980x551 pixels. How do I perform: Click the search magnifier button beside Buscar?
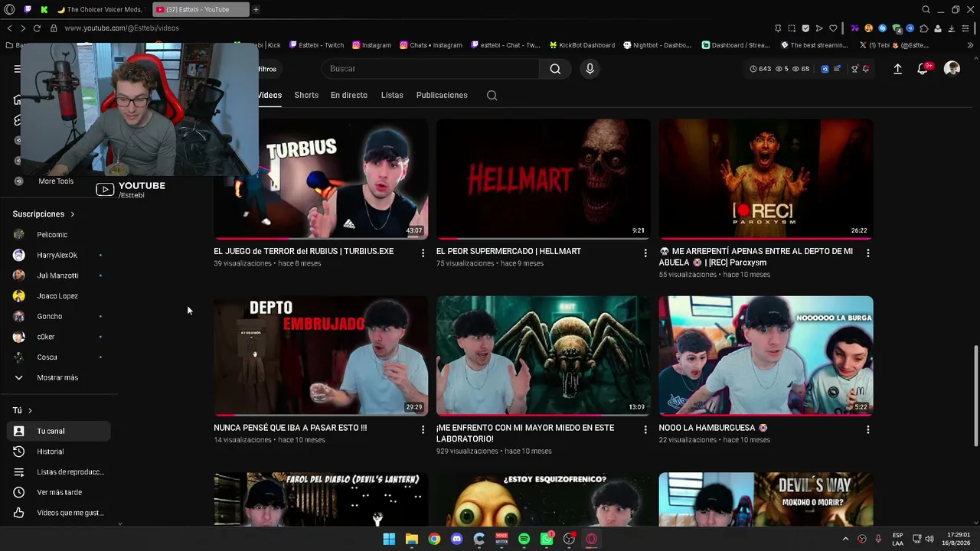(x=555, y=69)
